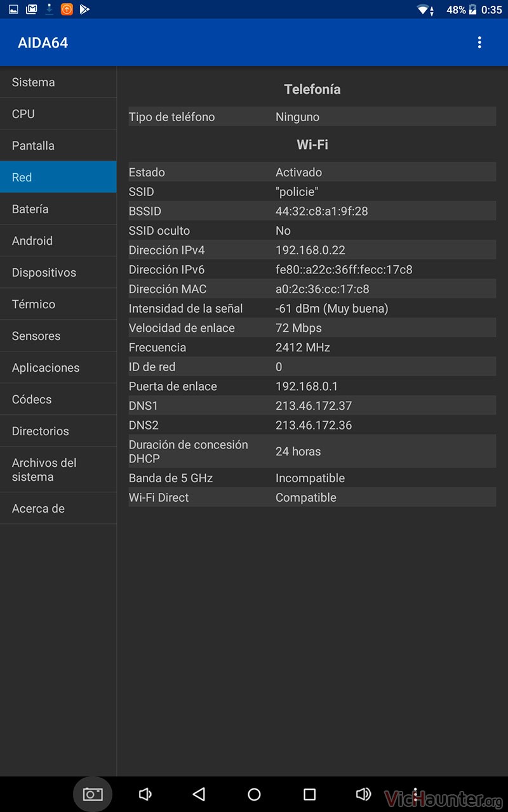Select gateway value 192.168.0.1
This screenshot has width=508, height=812.
point(307,386)
